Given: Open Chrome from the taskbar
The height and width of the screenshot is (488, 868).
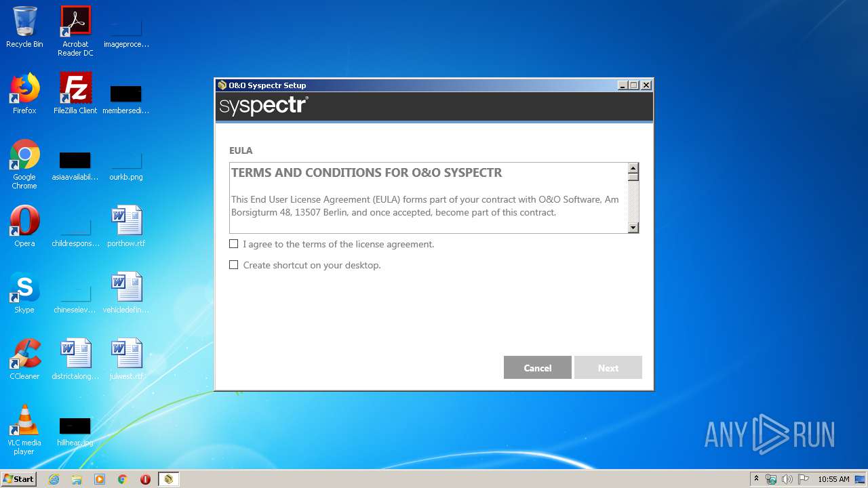Looking at the screenshot, I should pos(123,479).
